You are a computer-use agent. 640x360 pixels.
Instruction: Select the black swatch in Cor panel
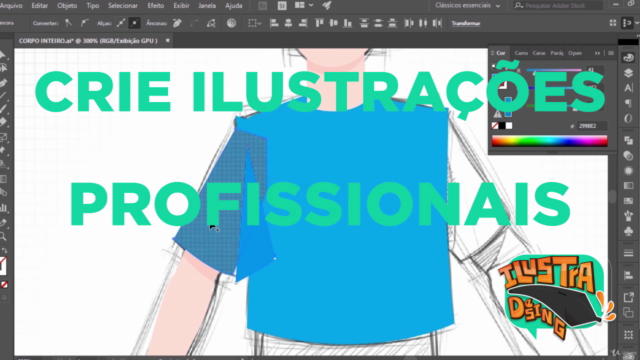(x=502, y=126)
